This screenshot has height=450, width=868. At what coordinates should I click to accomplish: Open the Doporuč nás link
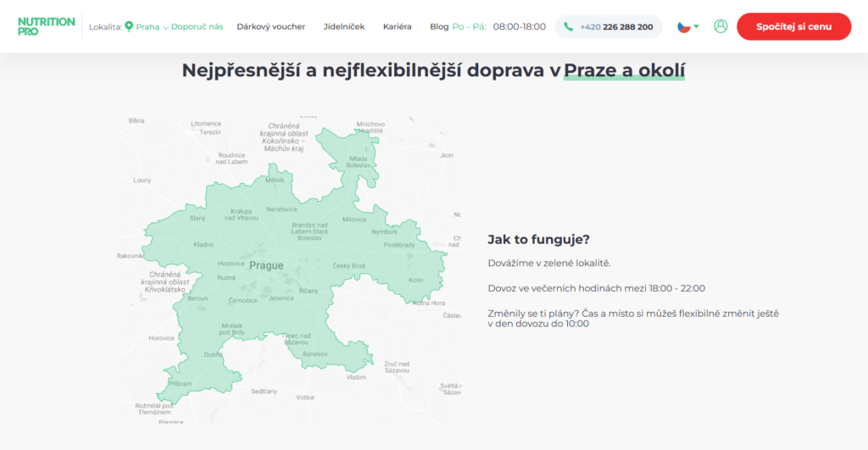[197, 26]
